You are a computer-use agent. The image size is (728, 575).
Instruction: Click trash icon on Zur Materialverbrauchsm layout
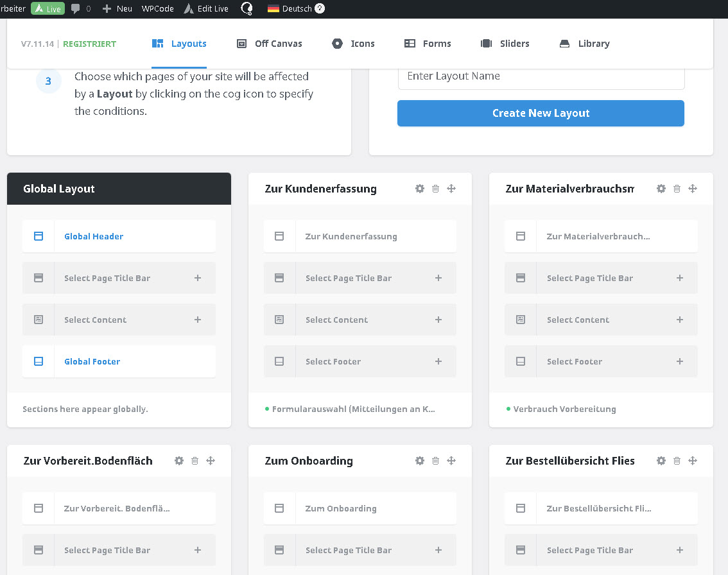677,189
